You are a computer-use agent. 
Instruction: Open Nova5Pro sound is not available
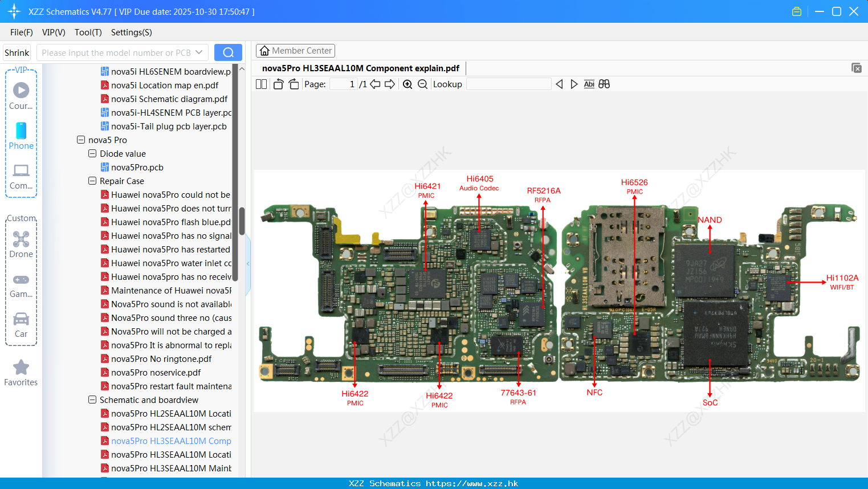(x=166, y=304)
